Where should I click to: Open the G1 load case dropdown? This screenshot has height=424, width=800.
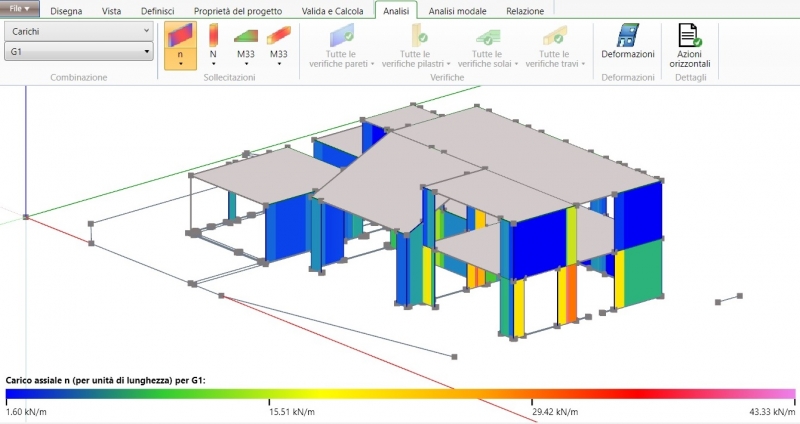(79, 52)
